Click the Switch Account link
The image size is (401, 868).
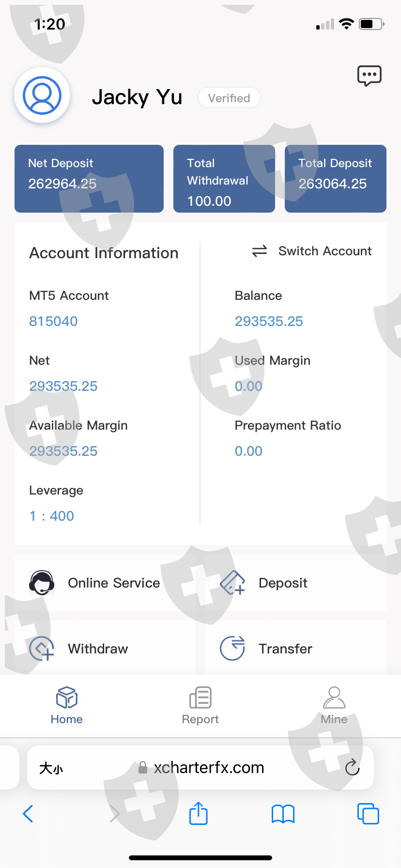click(325, 251)
